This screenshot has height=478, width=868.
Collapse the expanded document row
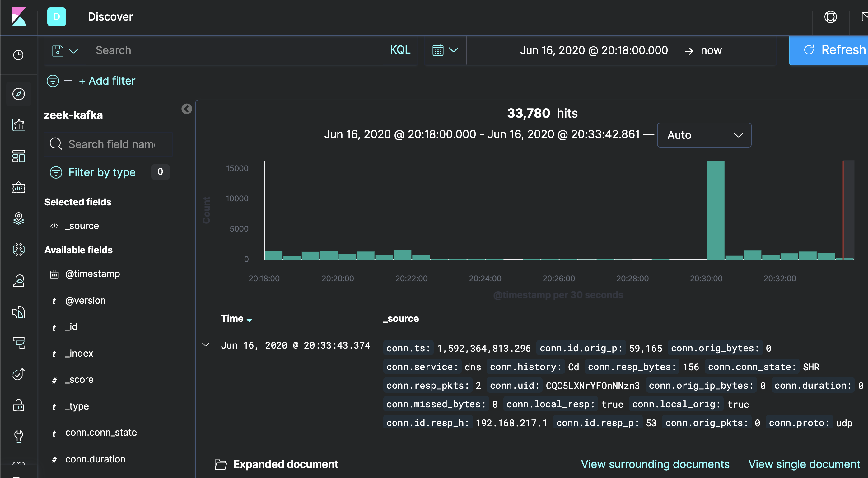point(206,345)
